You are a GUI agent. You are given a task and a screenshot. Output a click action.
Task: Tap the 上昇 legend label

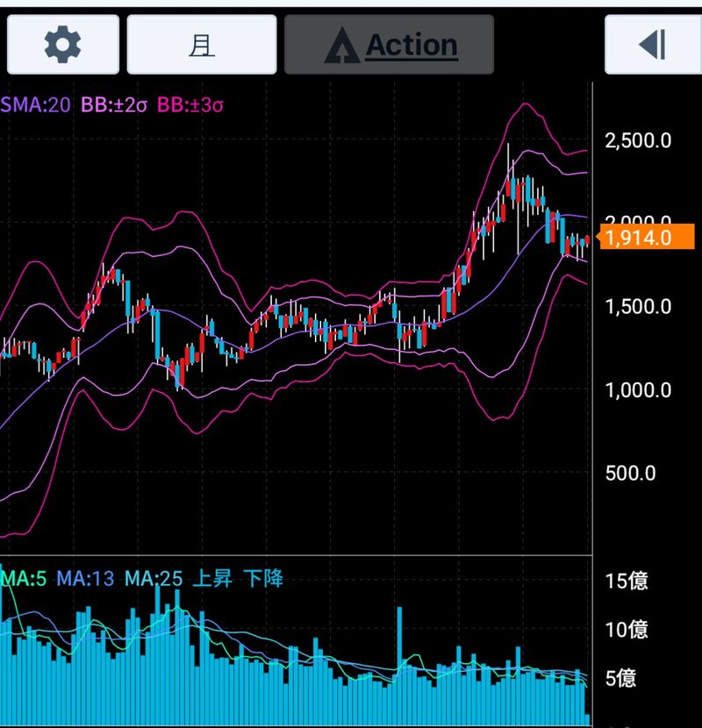(x=213, y=579)
